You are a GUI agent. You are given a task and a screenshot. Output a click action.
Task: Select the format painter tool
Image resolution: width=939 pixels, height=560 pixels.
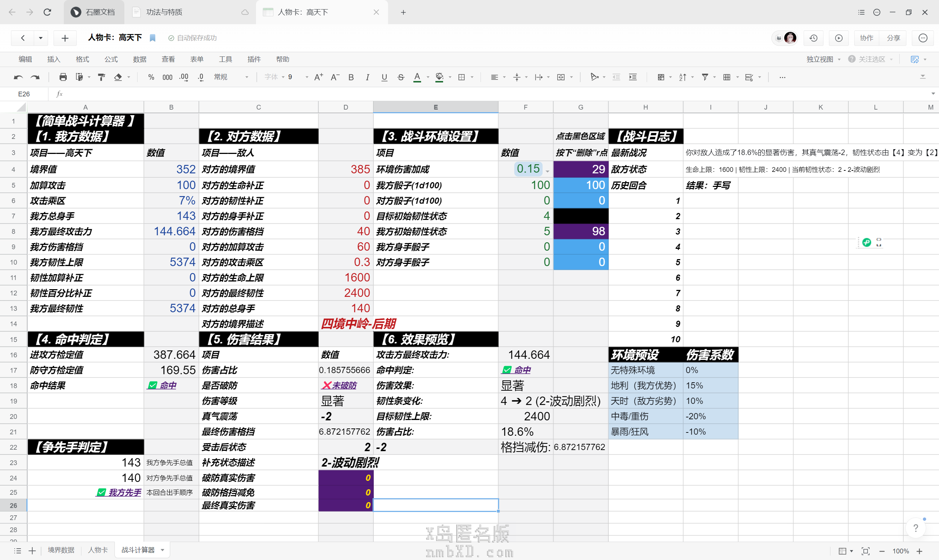pyautogui.click(x=101, y=77)
